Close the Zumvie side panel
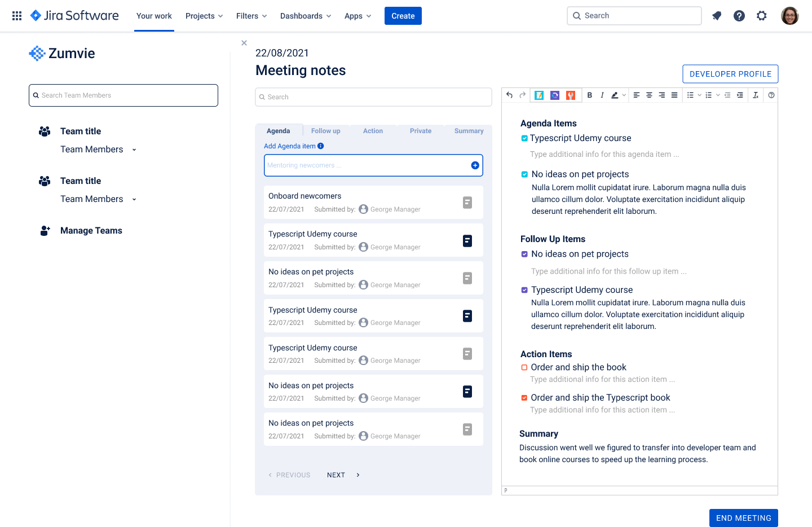This screenshot has width=812, height=527. pyautogui.click(x=244, y=43)
